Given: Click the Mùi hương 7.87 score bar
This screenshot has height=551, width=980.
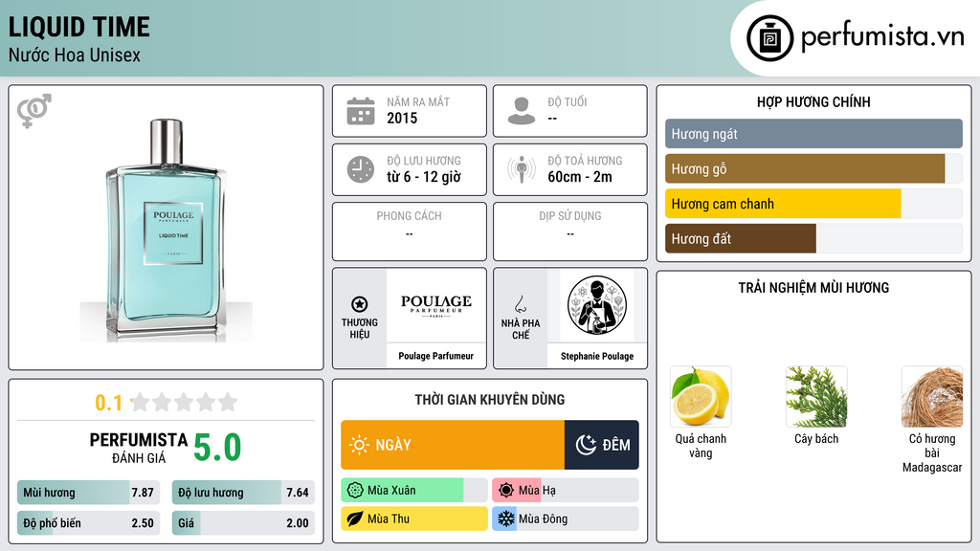Looking at the screenshot, I should tap(88, 493).
